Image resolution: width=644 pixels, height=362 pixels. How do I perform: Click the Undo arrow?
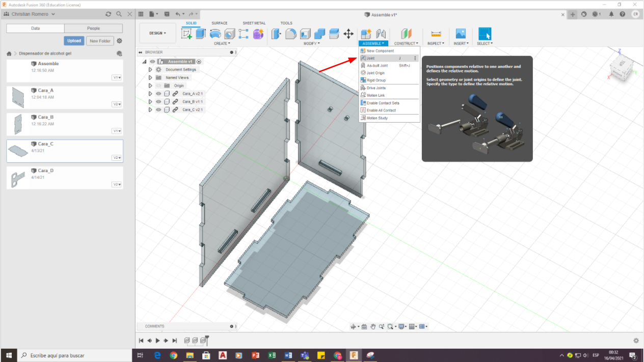pos(178,14)
